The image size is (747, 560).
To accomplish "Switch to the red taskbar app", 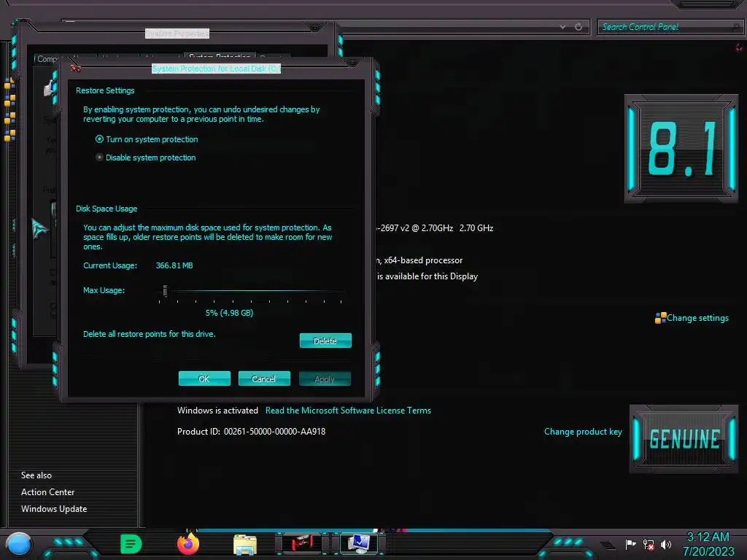I will pos(301,543).
